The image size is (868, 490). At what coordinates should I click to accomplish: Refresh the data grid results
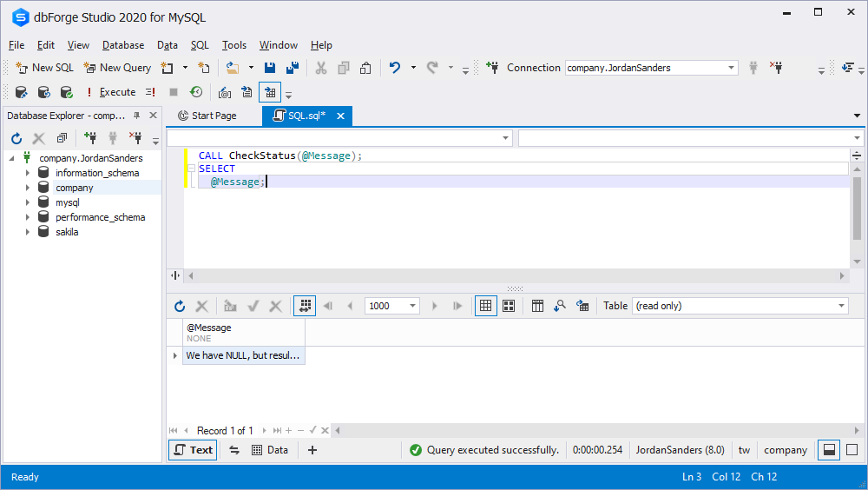click(180, 306)
